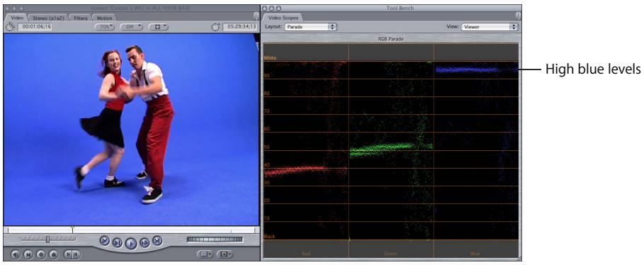Click the dancers video image in Viewer
This screenshot has width=644, height=265.
pos(131,130)
